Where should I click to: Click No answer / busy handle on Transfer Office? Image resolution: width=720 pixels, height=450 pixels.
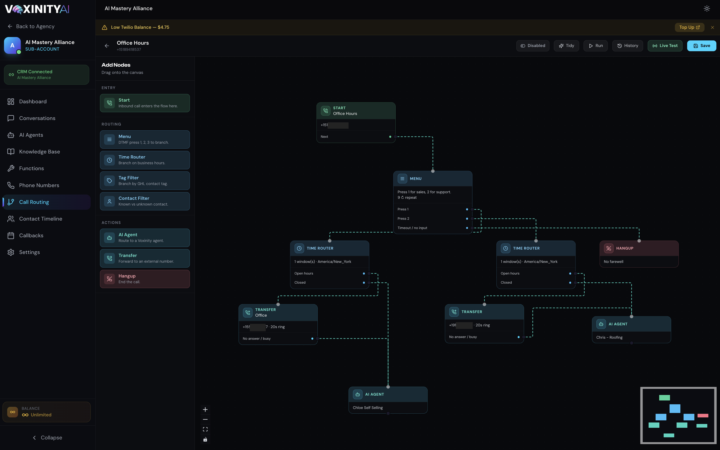312,339
